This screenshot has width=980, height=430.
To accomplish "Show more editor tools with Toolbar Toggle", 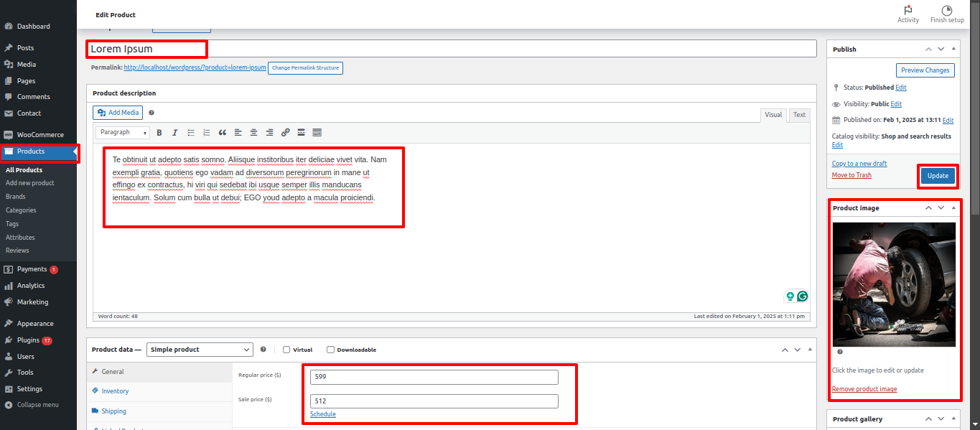I will pyautogui.click(x=317, y=133).
